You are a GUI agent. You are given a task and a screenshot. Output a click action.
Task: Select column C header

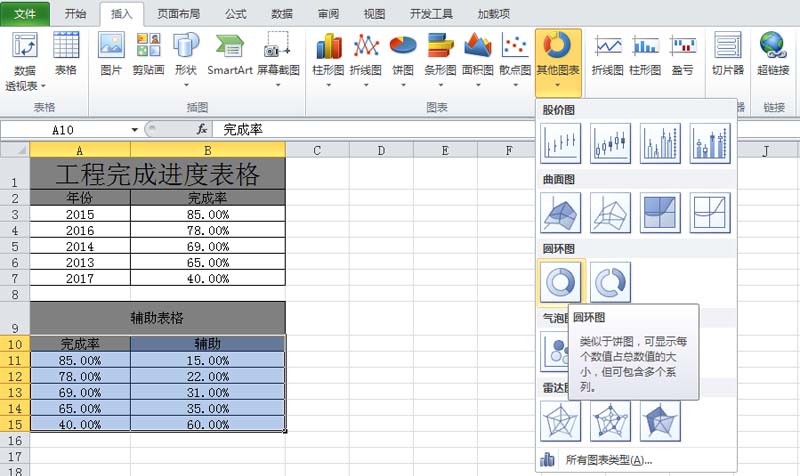(x=317, y=151)
